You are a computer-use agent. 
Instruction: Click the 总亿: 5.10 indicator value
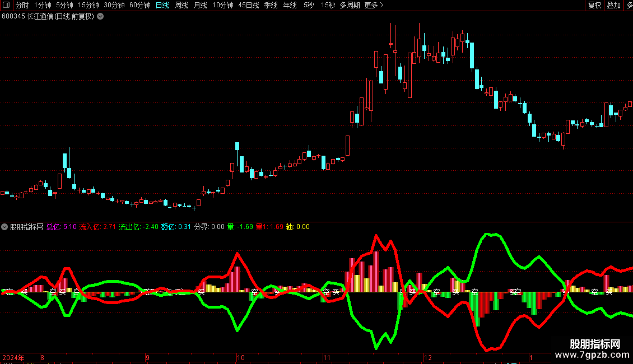click(x=62, y=227)
